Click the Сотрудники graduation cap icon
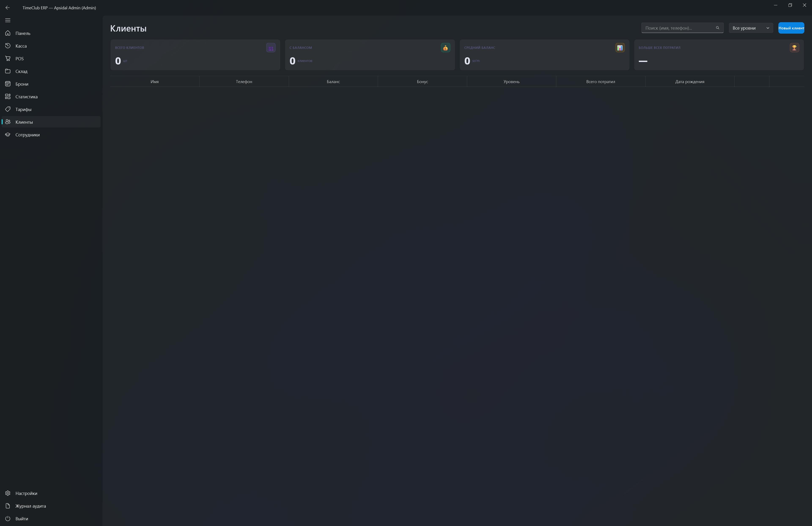 tap(8, 135)
